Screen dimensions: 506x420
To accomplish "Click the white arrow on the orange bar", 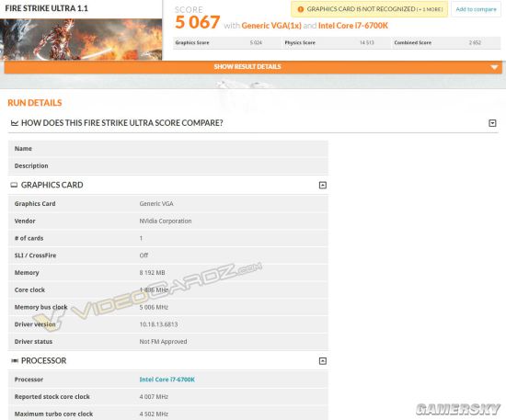I will [x=494, y=67].
